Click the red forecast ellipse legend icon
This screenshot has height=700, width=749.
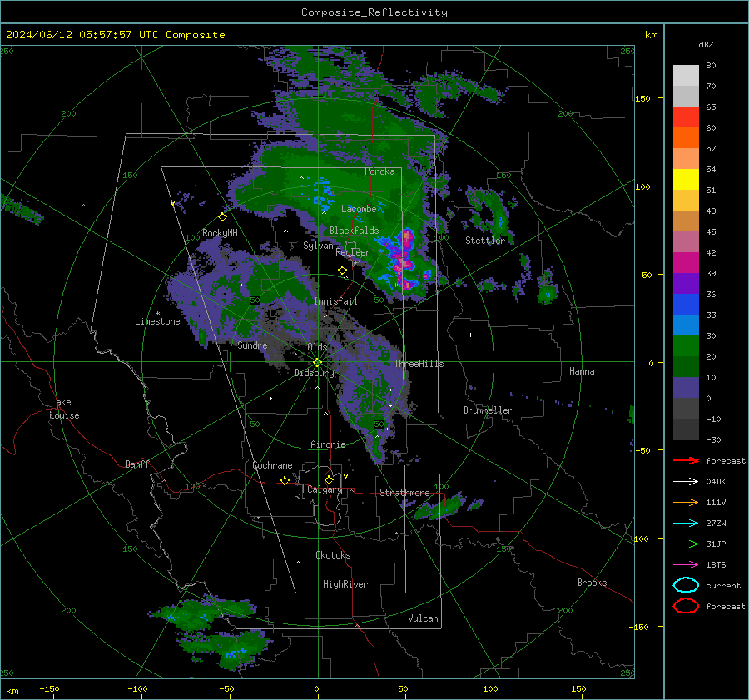point(686,606)
